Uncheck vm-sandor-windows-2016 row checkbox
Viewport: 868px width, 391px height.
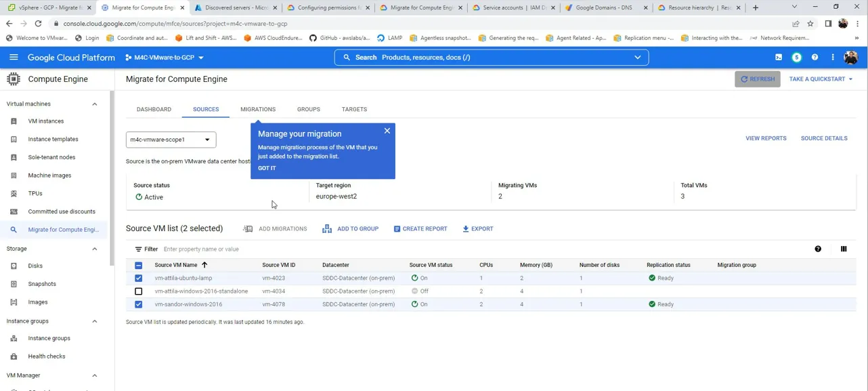(139, 305)
